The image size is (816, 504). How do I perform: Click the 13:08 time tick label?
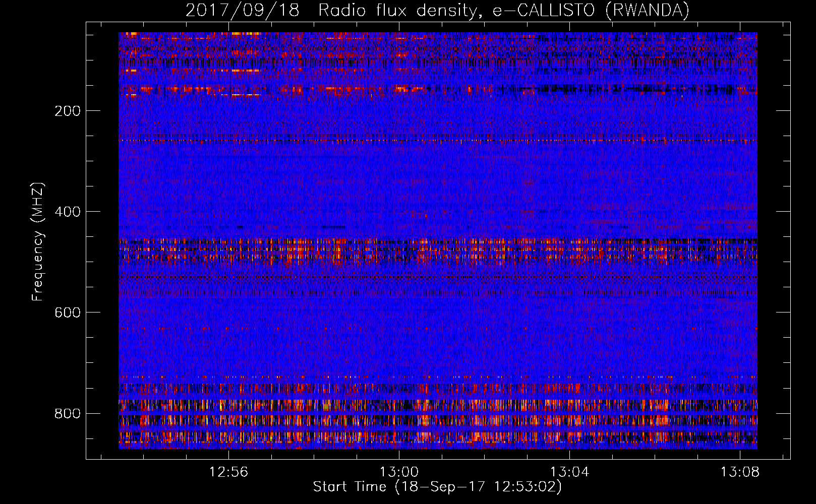pos(740,472)
